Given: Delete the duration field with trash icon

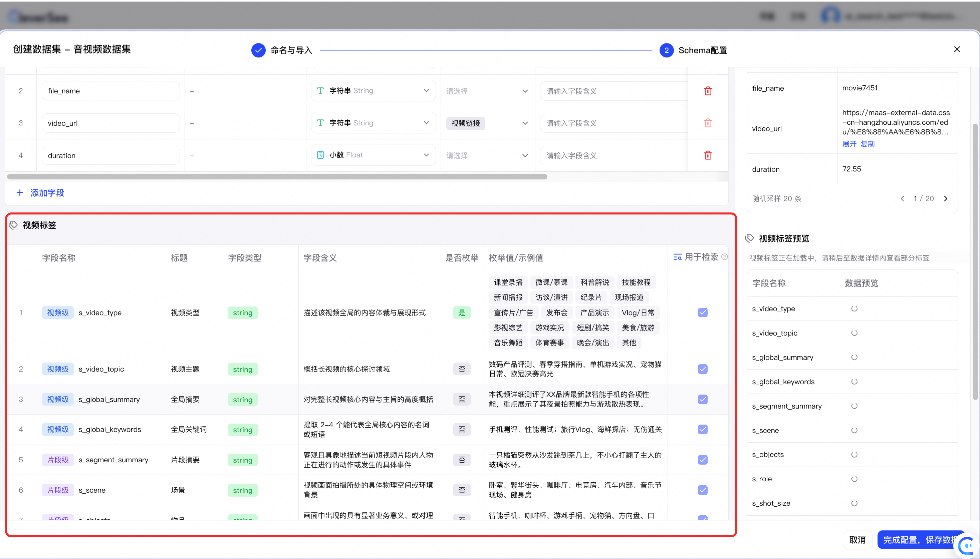Looking at the screenshot, I should tap(708, 155).
